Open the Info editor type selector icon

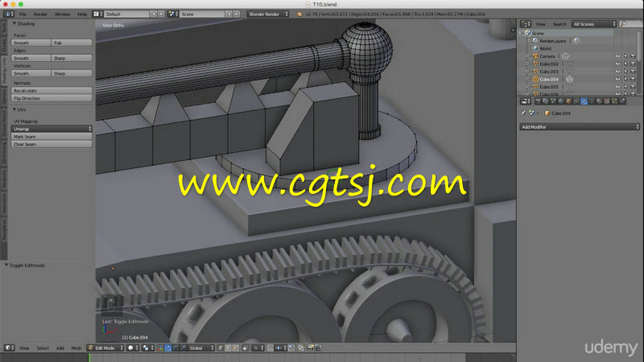click(x=8, y=14)
